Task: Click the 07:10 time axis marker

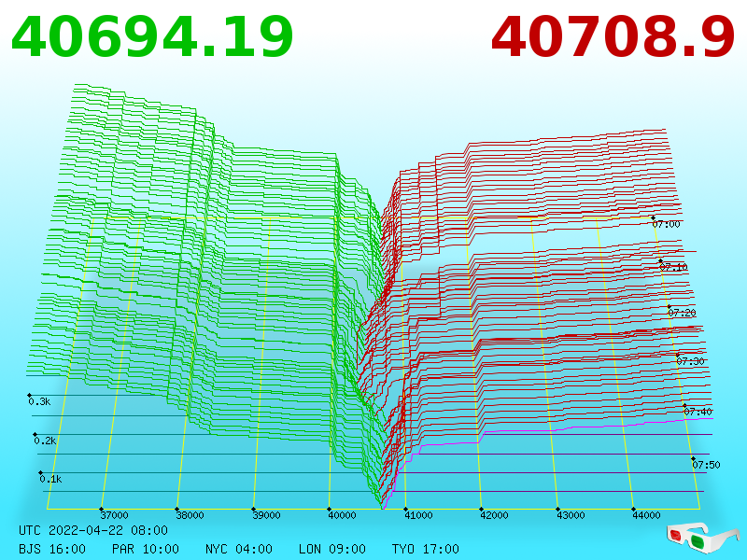Action: (x=673, y=267)
